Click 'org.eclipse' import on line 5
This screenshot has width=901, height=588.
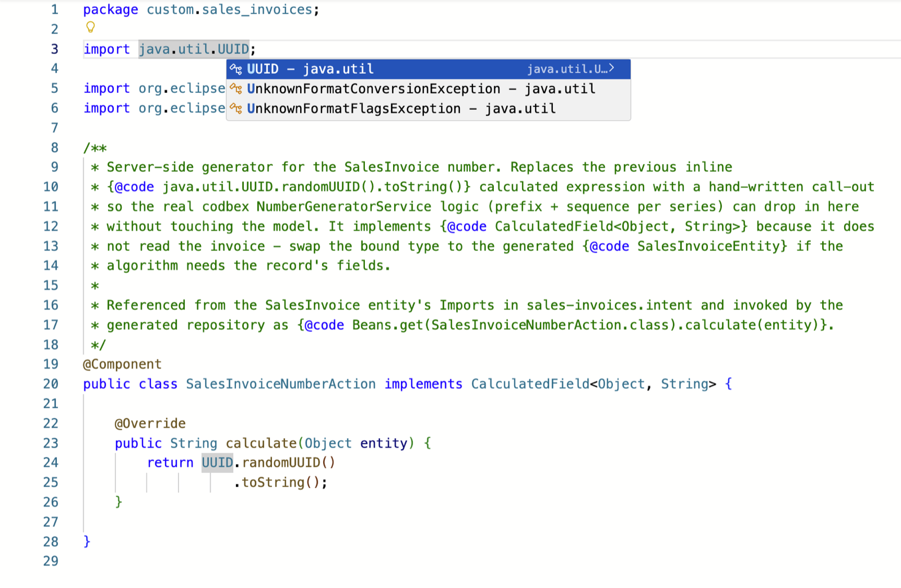click(x=182, y=88)
